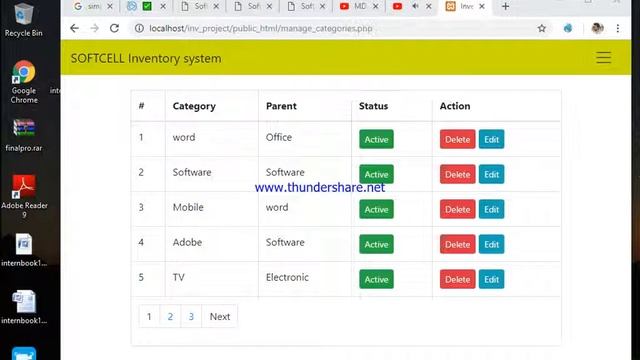Bookmark this page with the star icon
640x360 pixels.
click(542, 28)
